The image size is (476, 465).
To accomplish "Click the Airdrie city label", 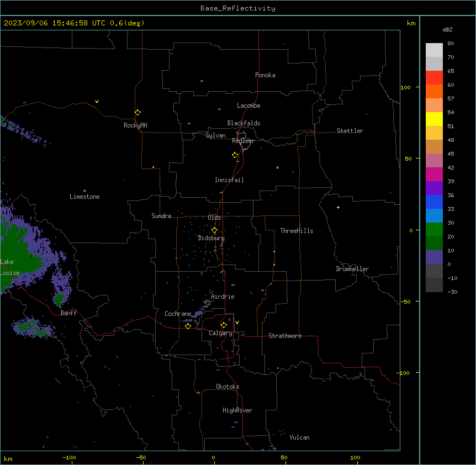I will click(223, 297).
